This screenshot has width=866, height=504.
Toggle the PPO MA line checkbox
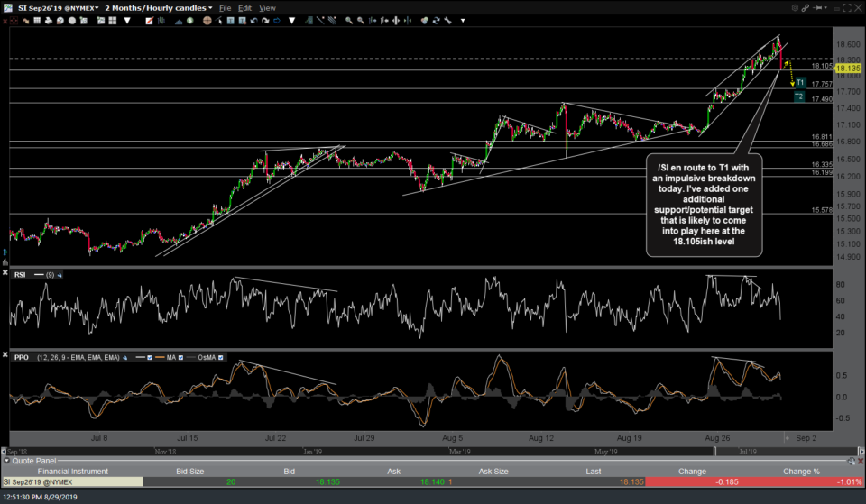click(180, 358)
